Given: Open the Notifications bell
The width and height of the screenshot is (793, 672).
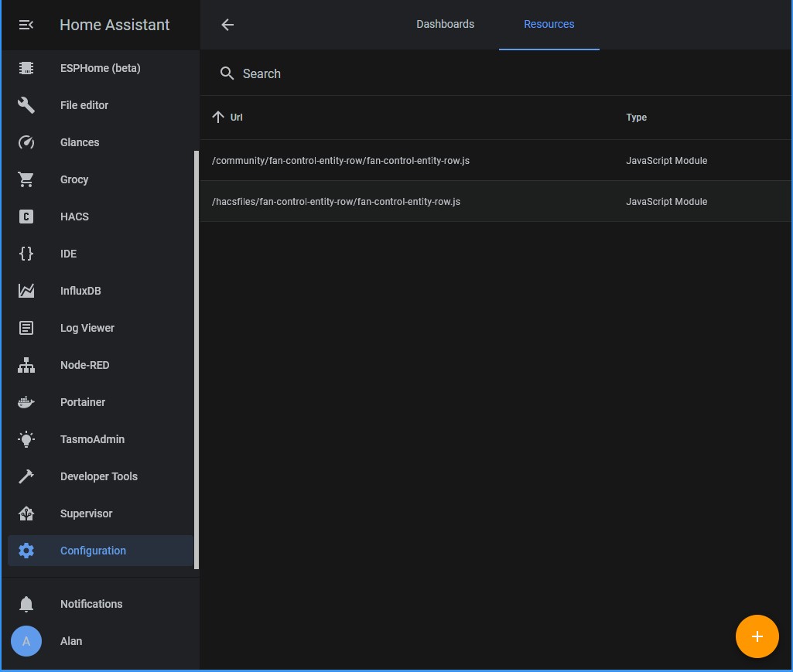Looking at the screenshot, I should (x=26, y=604).
